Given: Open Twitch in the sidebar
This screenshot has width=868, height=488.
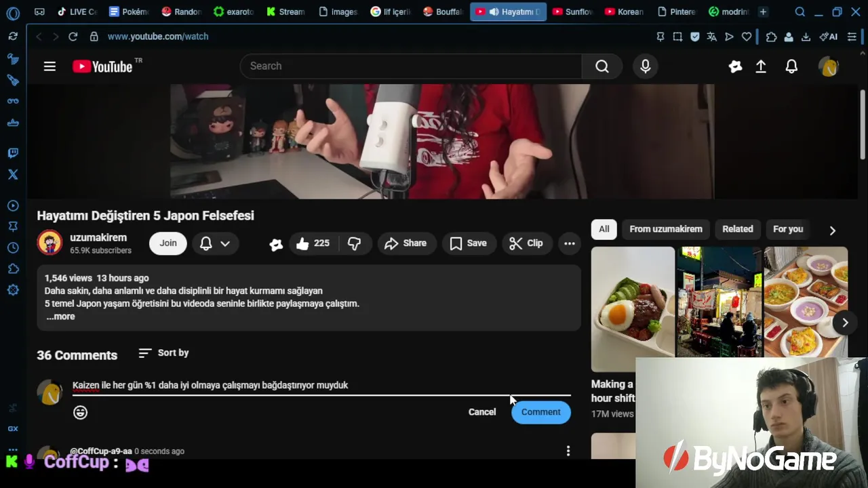Looking at the screenshot, I should click(13, 153).
